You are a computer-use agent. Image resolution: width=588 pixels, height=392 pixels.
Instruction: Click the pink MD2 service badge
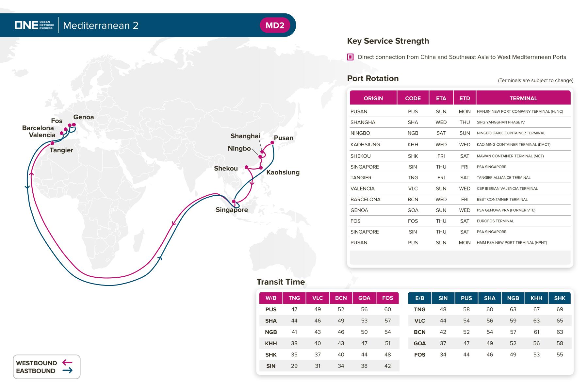(275, 25)
